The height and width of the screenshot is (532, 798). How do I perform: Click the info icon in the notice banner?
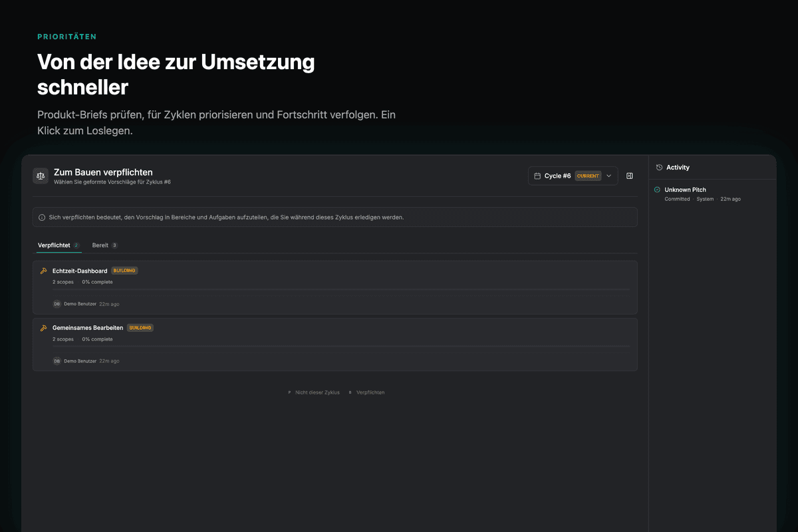click(x=42, y=217)
